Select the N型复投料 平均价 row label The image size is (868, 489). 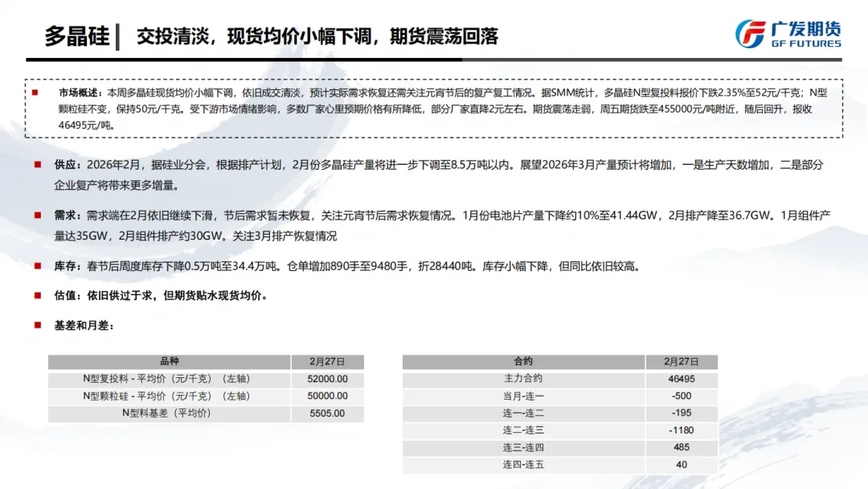(x=166, y=379)
